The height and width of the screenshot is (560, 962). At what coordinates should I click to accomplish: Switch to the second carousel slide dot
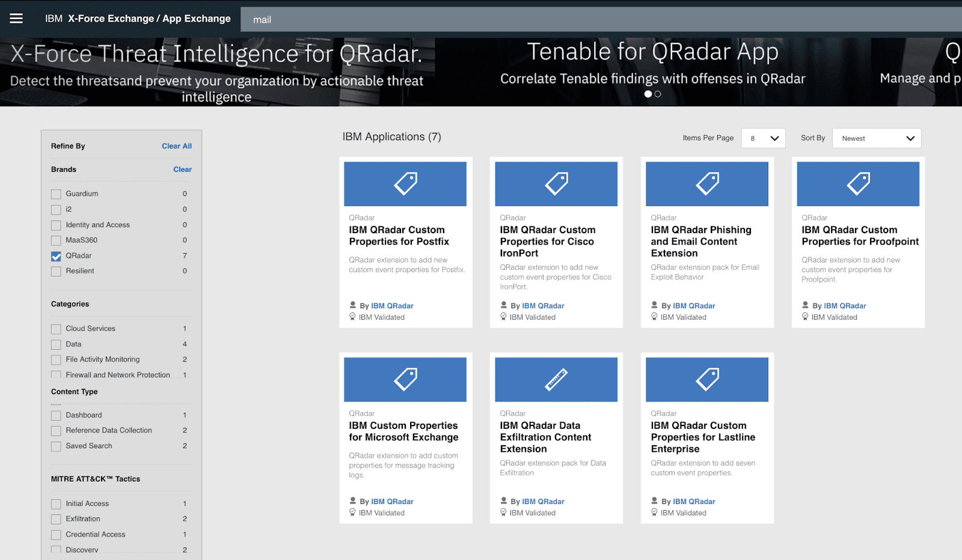point(658,94)
